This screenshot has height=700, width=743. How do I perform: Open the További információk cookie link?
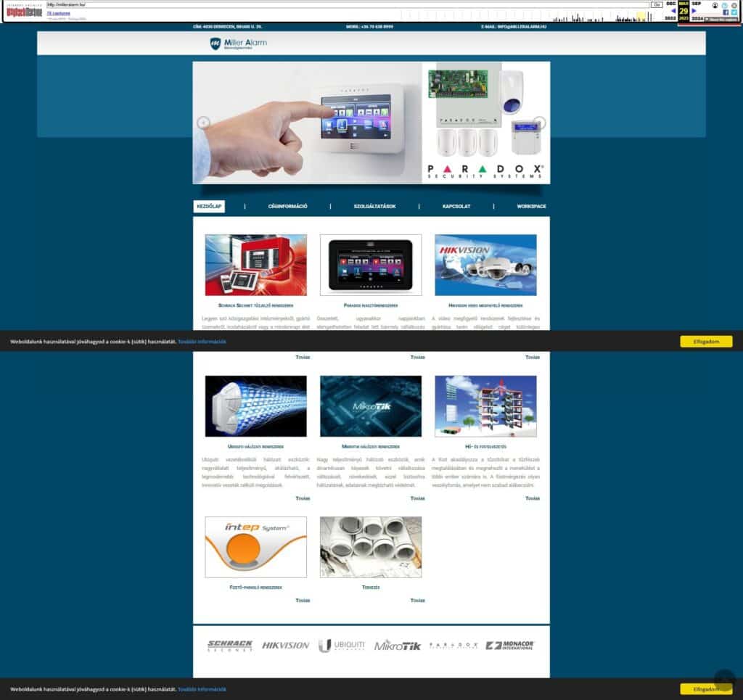pyautogui.click(x=202, y=341)
